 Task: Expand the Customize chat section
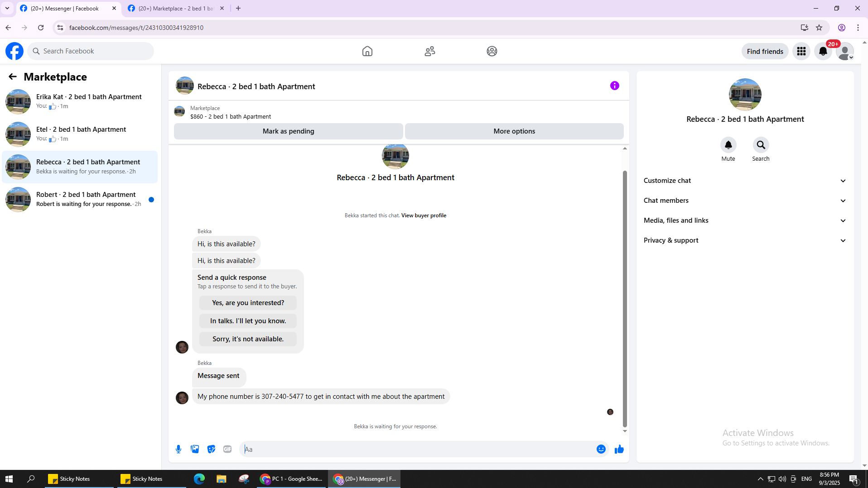(745, 181)
